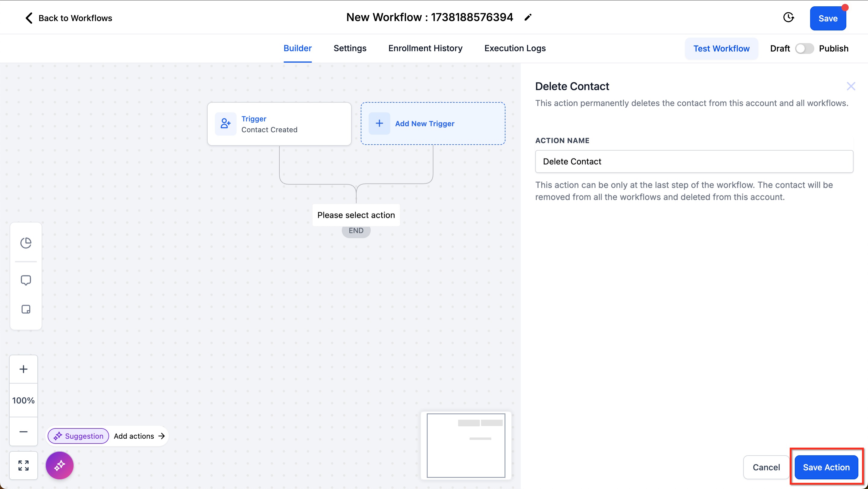Open the purple AI assistant button

click(60, 465)
